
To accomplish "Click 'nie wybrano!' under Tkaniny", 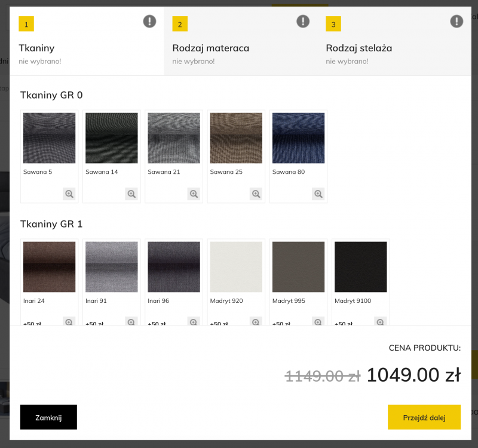I will coord(39,62).
